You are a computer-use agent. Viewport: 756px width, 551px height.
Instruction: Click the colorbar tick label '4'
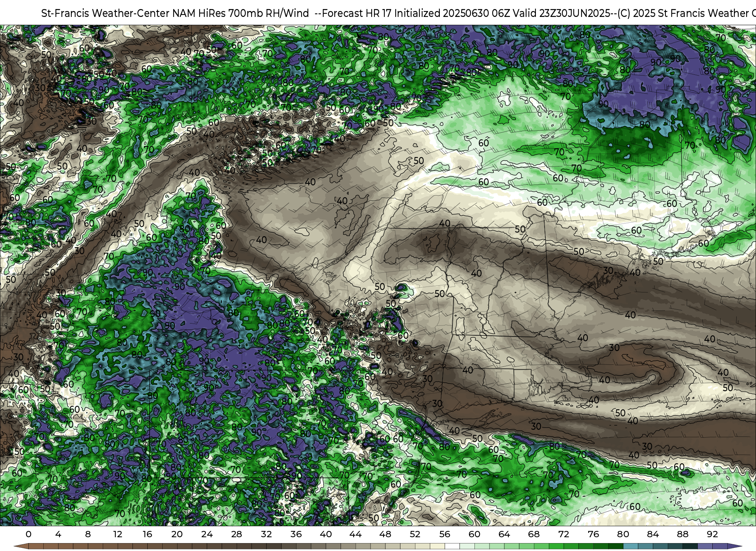pyautogui.click(x=58, y=534)
